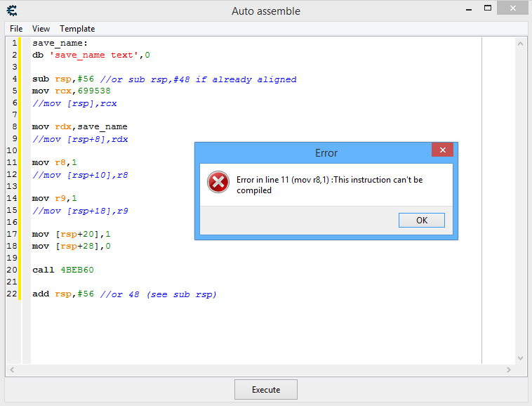Close the Error dialog with red X
Viewport: 532px width, 406px height.
click(x=441, y=150)
